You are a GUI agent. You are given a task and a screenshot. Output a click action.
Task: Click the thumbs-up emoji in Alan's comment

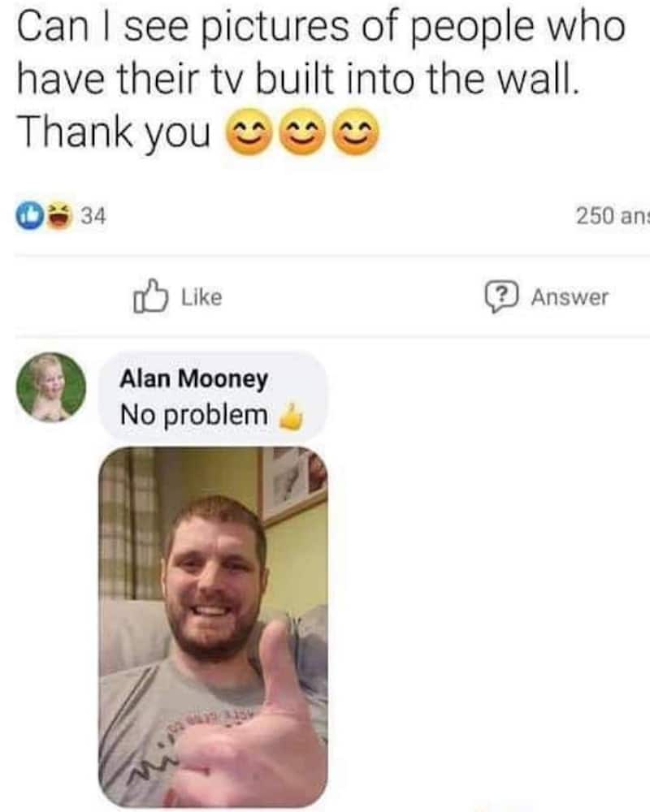click(x=292, y=417)
